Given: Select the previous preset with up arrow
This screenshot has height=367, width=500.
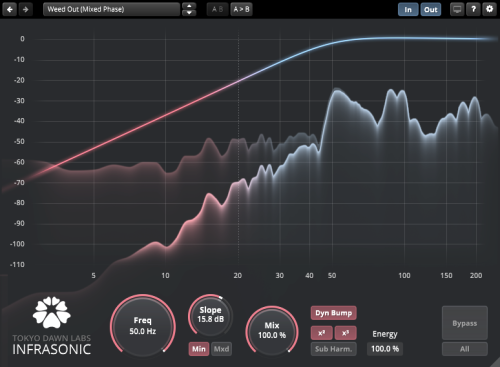Looking at the screenshot, I should tap(189, 6).
